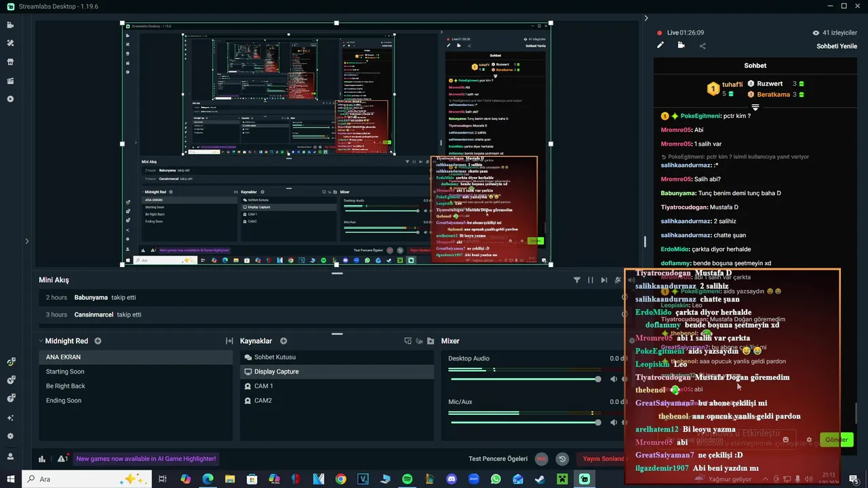Expand the Midnight Red scene collection dropdown
The height and width of the screenshot is (488, 868).
[41, 341]
